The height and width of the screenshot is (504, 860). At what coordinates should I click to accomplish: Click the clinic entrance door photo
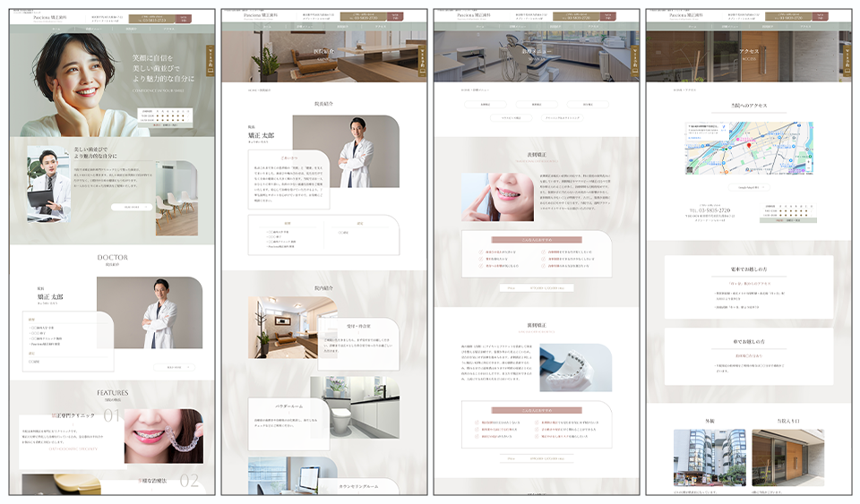point(788,457)
